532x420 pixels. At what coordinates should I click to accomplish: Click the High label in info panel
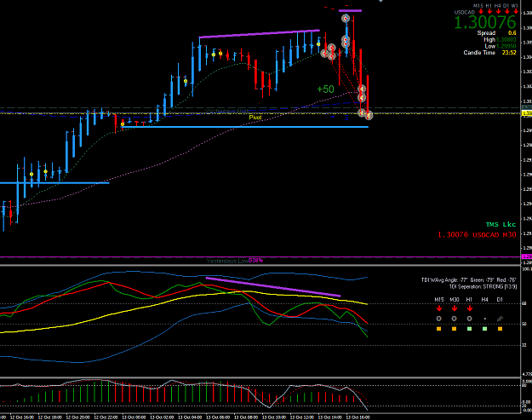coord(489,40)
